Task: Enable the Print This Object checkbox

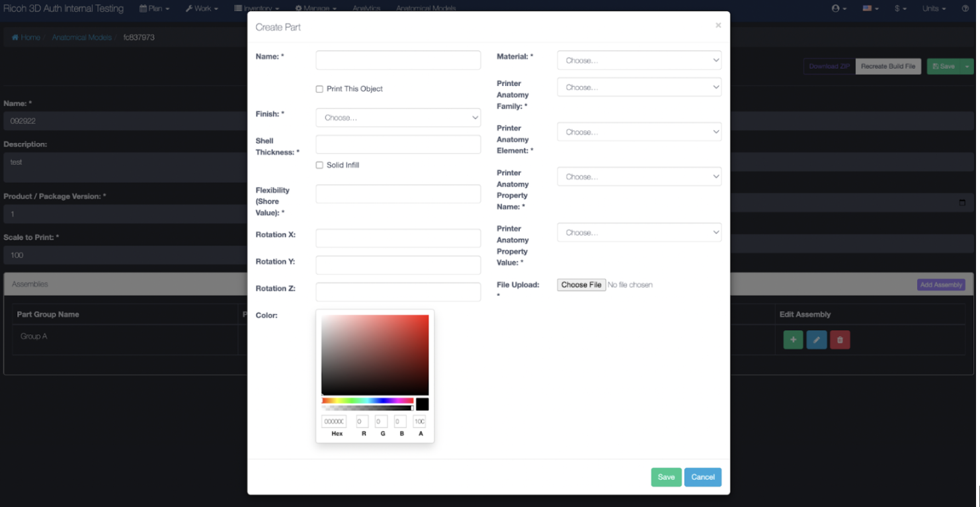Action: 319,89
